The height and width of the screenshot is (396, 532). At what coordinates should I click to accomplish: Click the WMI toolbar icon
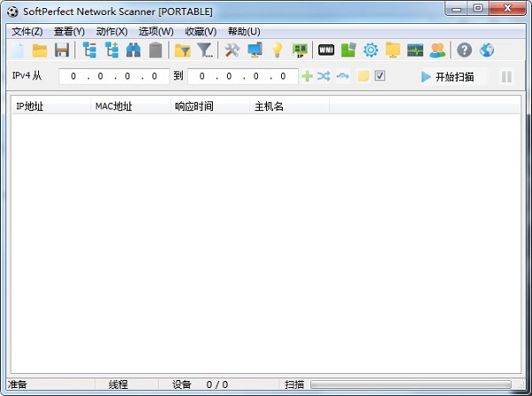click(x=325, y=50)
